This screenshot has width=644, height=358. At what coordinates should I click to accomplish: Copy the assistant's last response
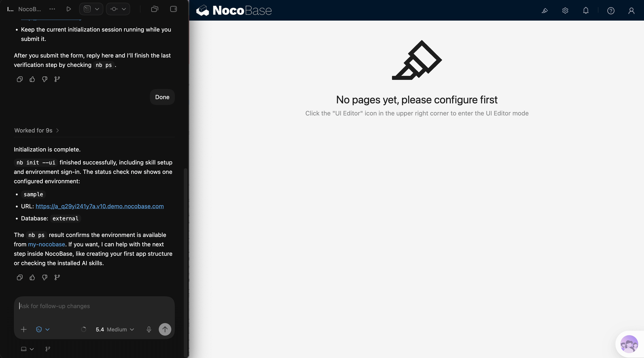tap(19, 277)
